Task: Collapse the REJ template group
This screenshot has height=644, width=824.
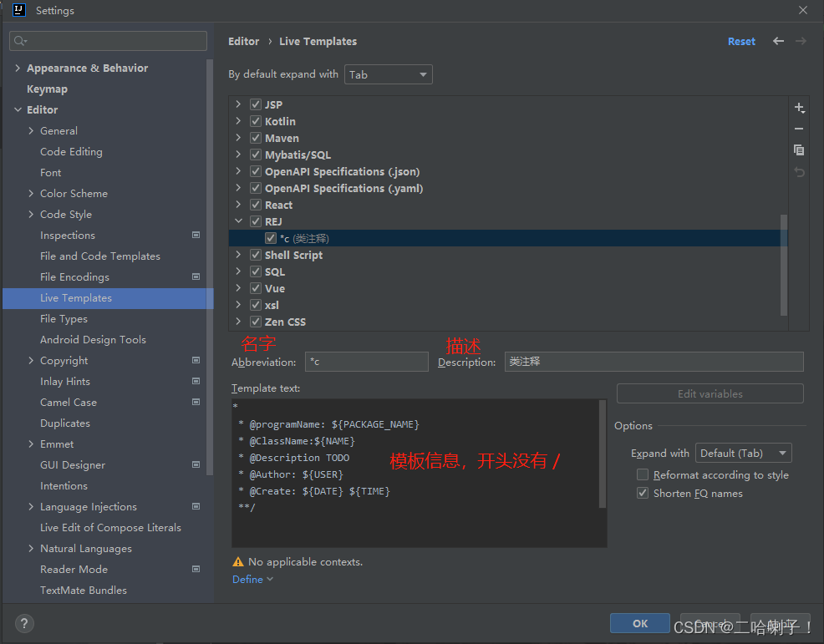Action: (x=238, y=221)
